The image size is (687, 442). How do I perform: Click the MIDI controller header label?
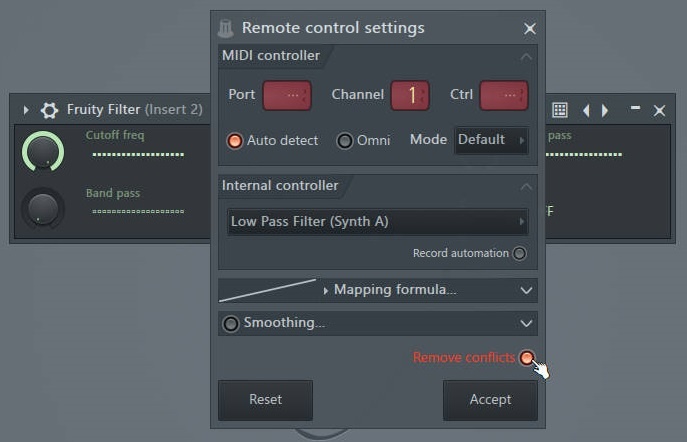(x=271, y=56)
